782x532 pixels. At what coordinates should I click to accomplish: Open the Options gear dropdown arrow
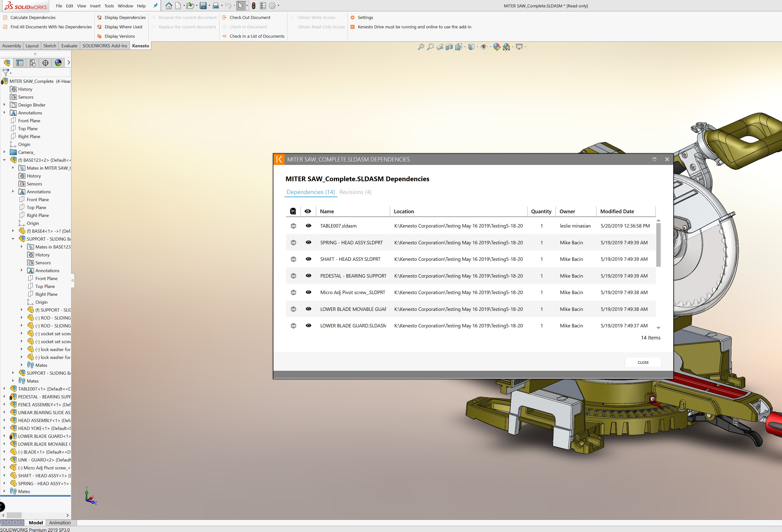pyautogui.click(x=278, y=6)
